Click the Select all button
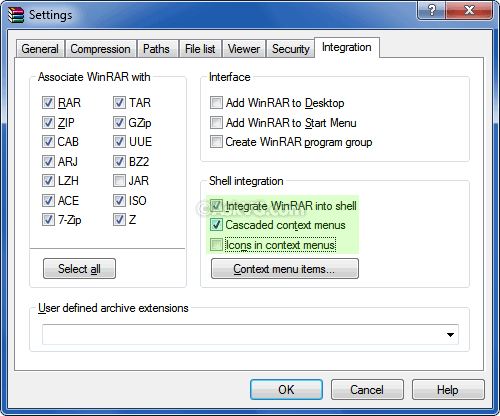 (79, 268)
